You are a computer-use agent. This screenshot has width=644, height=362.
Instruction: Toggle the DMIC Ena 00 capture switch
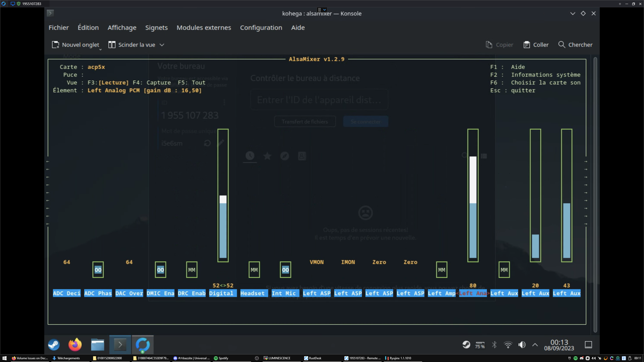tap(160, 269)
